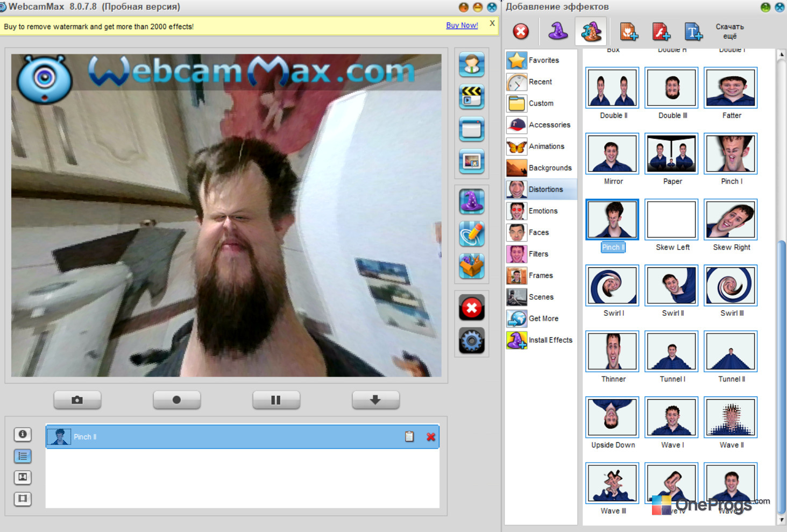787x532 pixels.
Task: Start recording with the record button
Action: pos(176,400)
